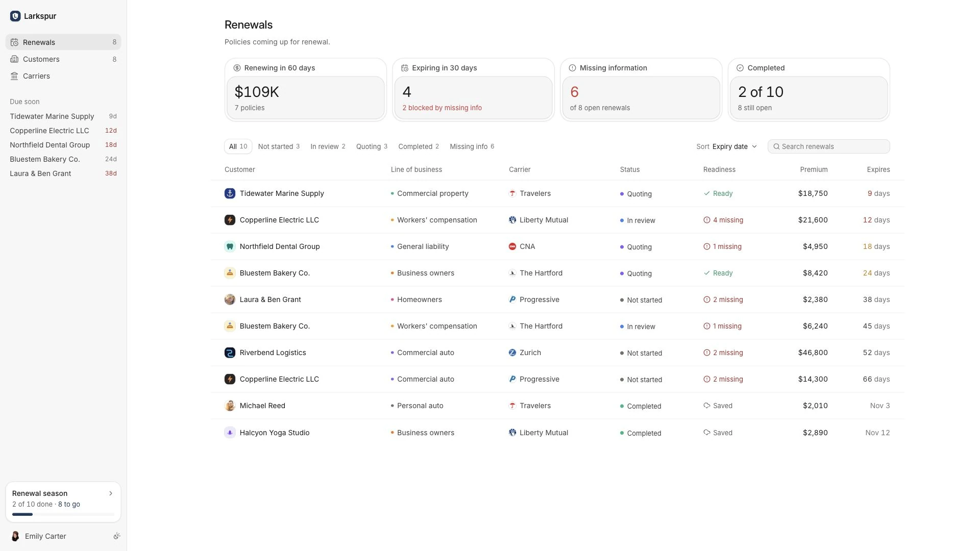Image resolution: width=980 pixels, height=551 pixels.
Task: Click the Premium column header
Action: pos(814,169)
